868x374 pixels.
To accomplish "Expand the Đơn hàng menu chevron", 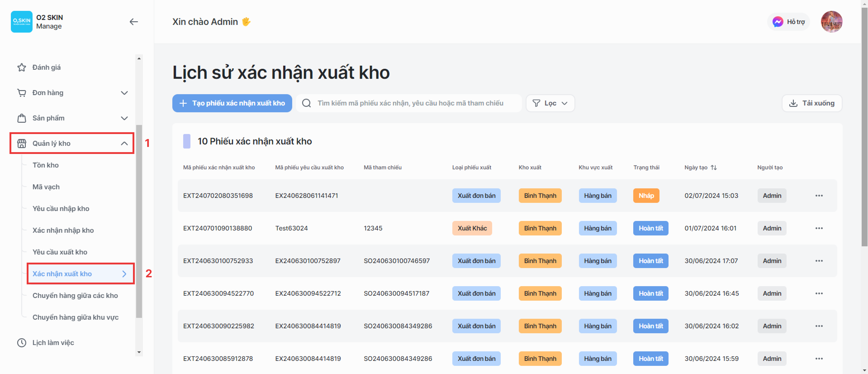I will point(124,93).
